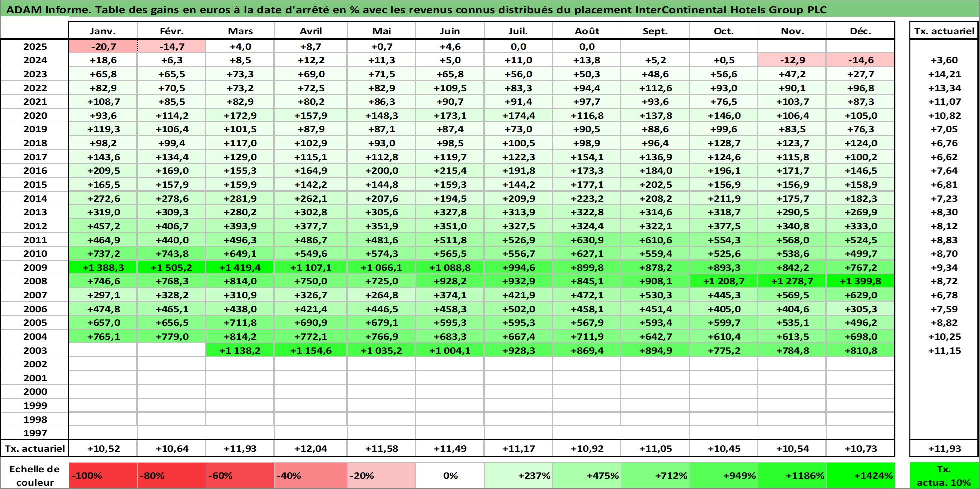
Task: Select the +712% green scale cell
Action: point(655,476)
